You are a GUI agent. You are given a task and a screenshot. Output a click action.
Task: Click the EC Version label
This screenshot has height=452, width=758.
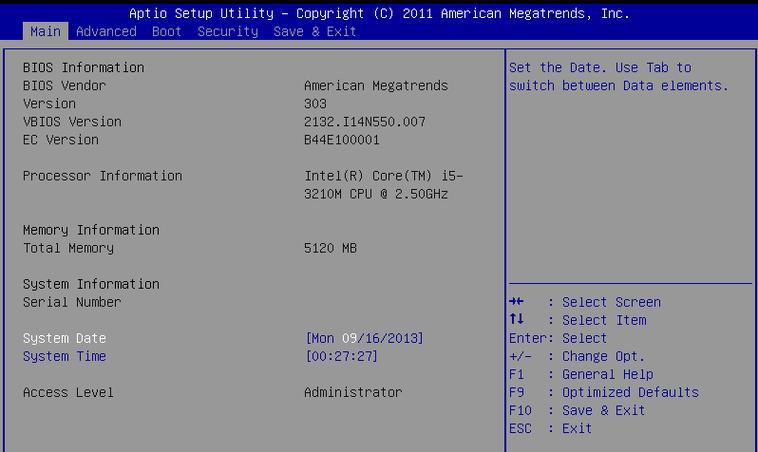61,140
